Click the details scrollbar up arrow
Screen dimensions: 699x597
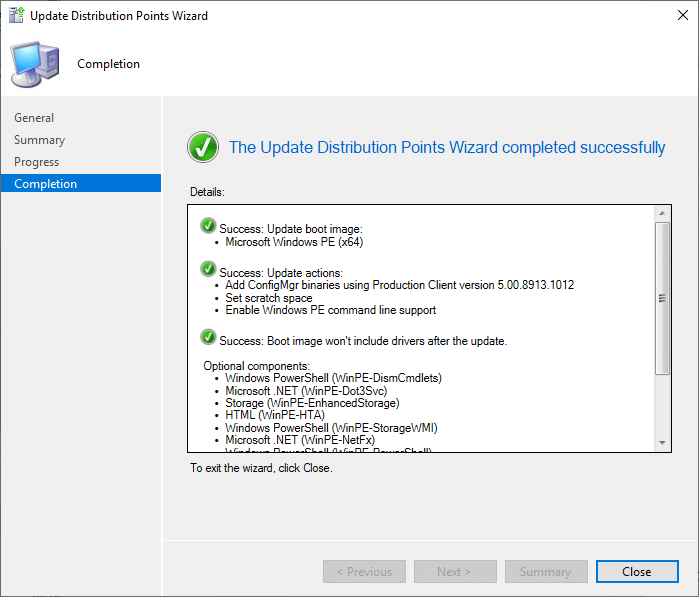pos(662,213)
